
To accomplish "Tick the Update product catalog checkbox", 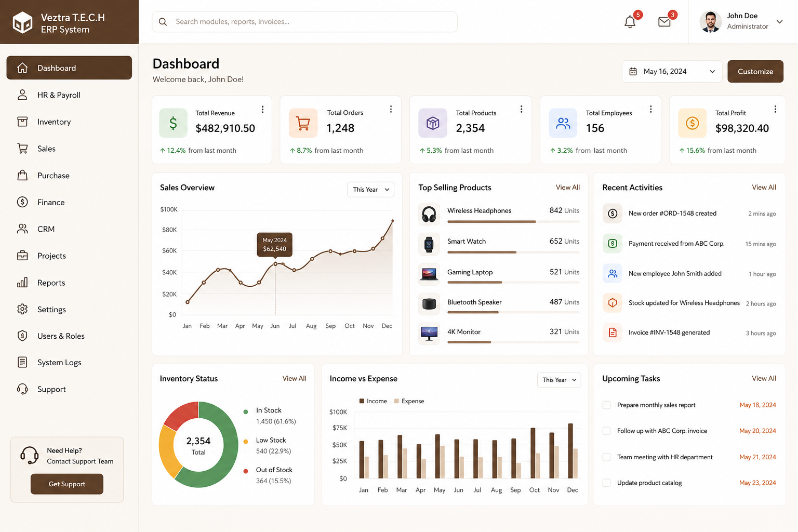I will point(606,483).
